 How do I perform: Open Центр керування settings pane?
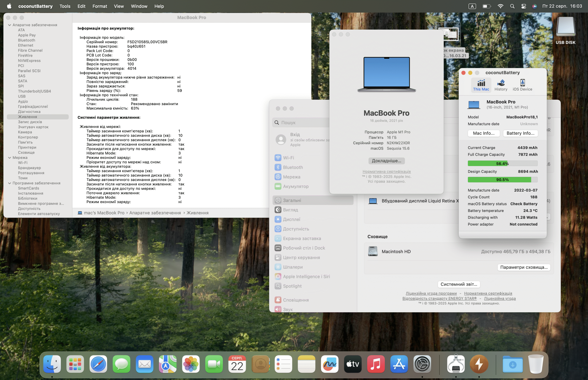point(313,257)
